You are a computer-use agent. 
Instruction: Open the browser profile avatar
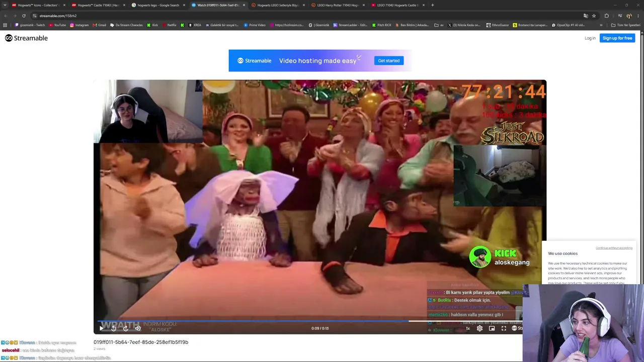click(629, 16)
